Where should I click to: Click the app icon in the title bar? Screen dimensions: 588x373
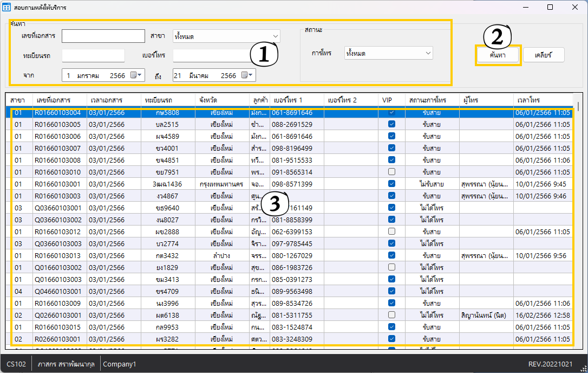point(6,8)
